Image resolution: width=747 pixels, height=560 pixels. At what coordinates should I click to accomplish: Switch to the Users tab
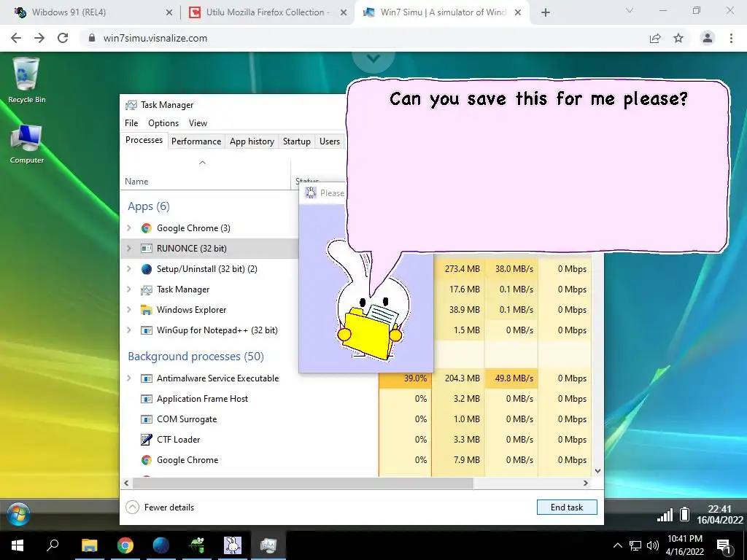point(330,141)
